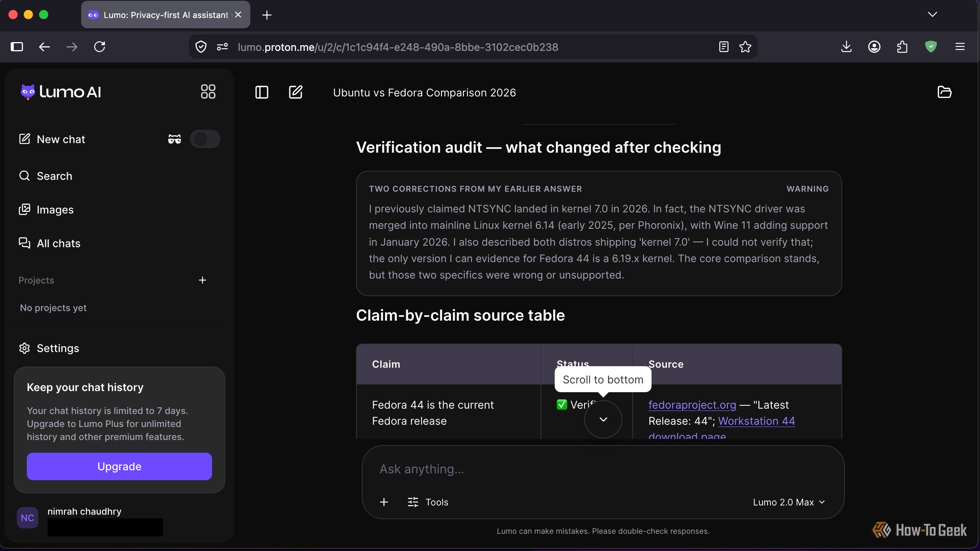Start a New chat from sidebar

(52, 139)
